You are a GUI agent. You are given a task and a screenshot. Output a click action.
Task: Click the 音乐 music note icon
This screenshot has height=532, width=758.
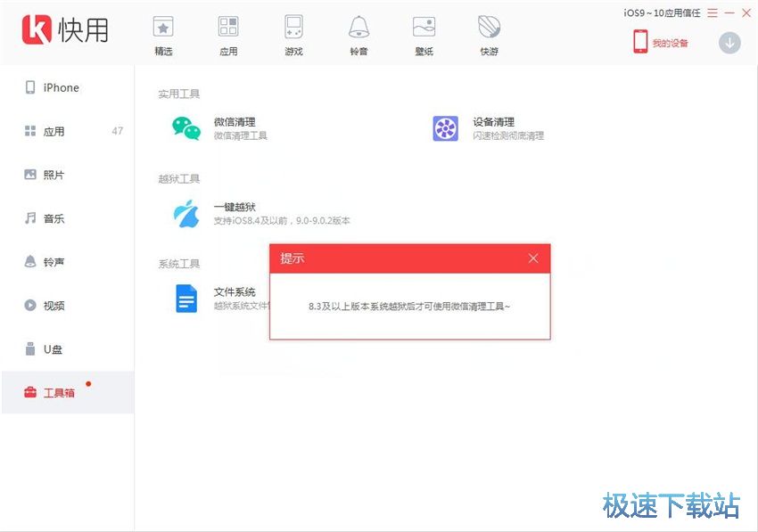coord(30,218)
